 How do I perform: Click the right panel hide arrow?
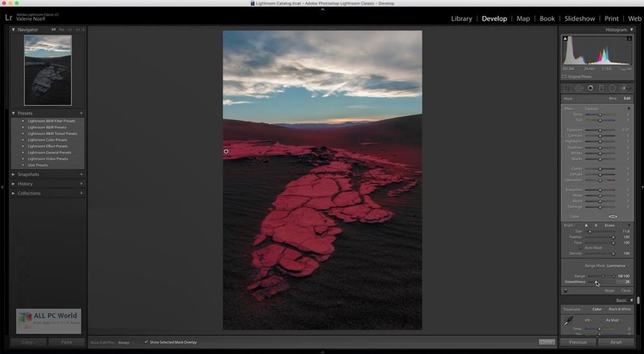click(x=642, y=187)
